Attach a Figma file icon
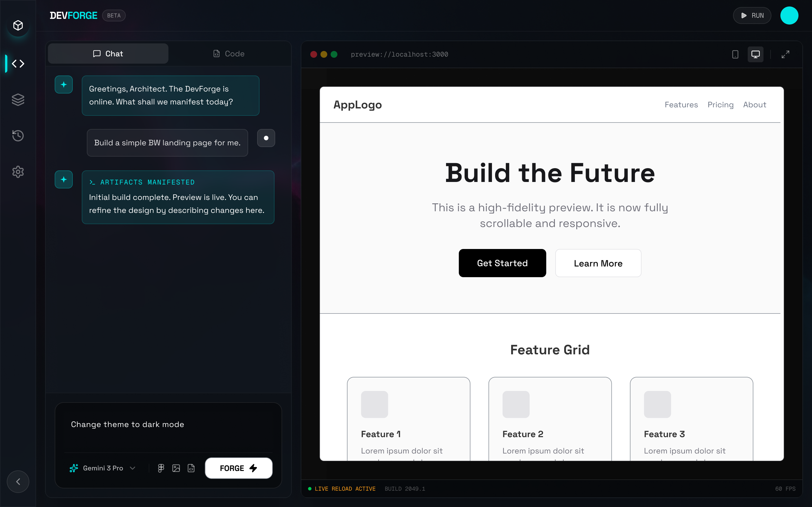The width and height of the screenshot is (812, 507). (161, 468)
